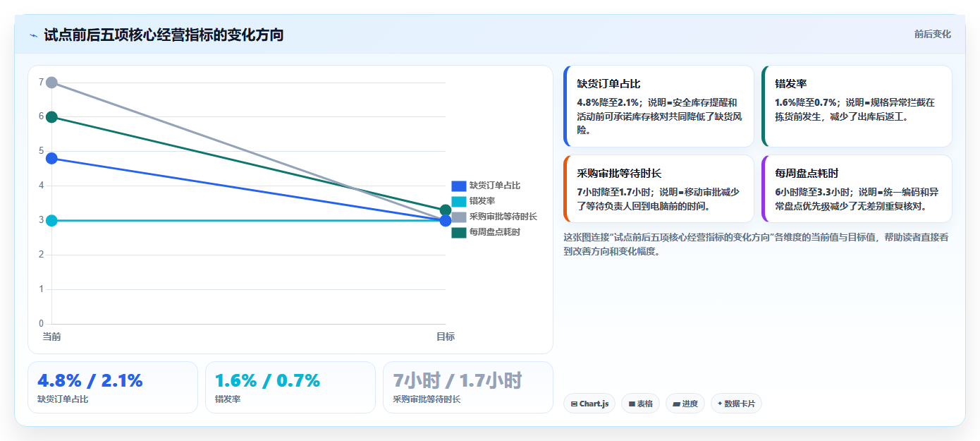Click the Chart.js chip icon

(x=574, y=404)
